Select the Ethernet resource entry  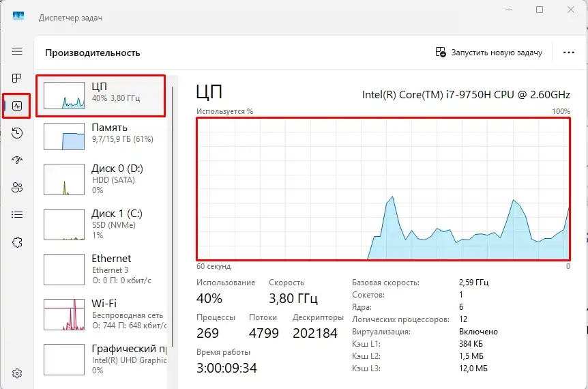[x=101, y=270]
